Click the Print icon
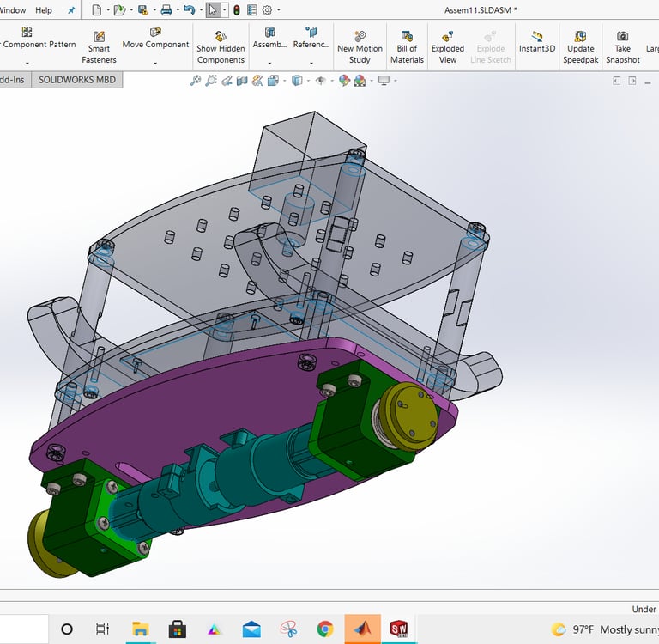The image size is (659, 644). tap(166, 10)
